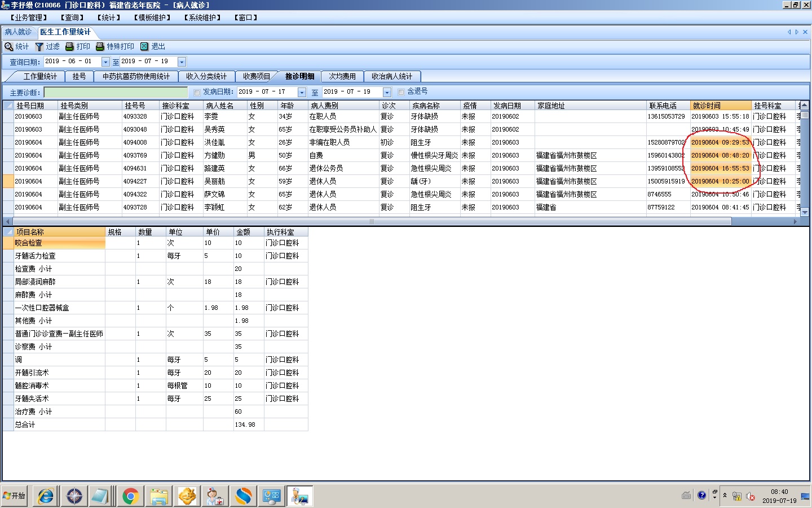Open the 查询日期 end date dropdown

tap(182, 62)
